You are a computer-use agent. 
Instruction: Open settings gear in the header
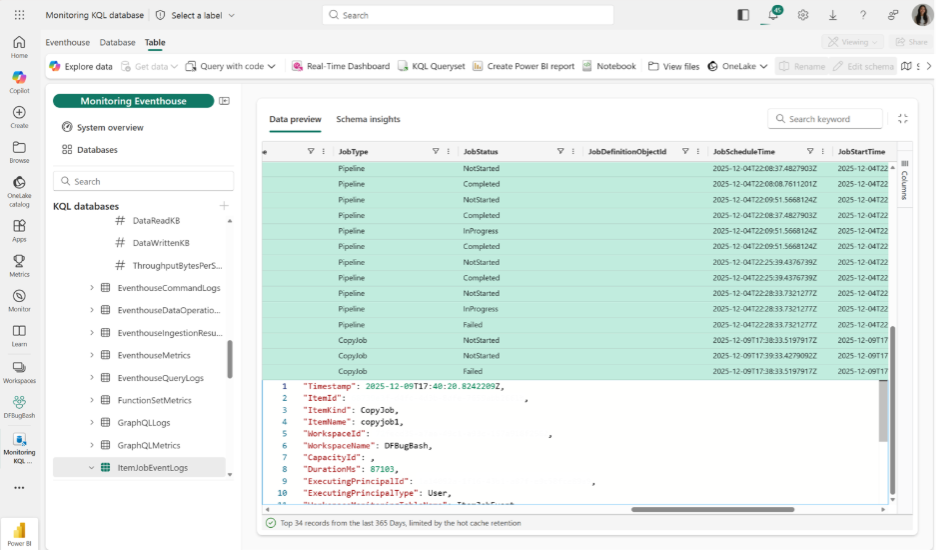[x=803, y=15]
